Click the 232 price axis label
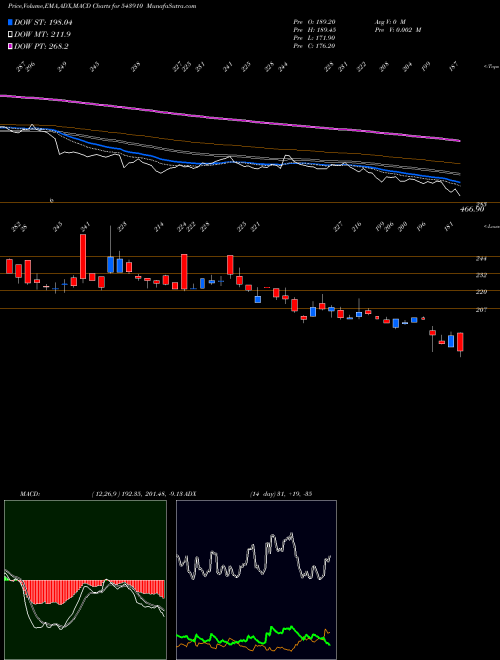Image resolution: width=500 pixels, height=660 pixels. (481, 275)
